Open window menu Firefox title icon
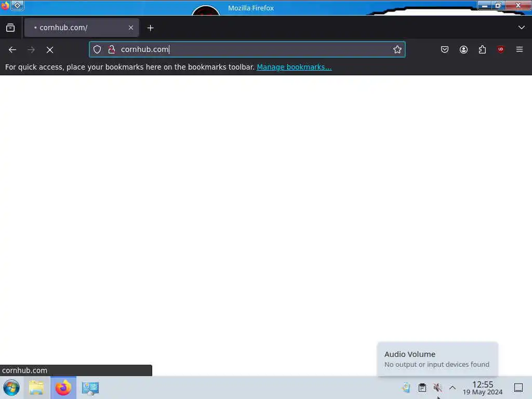Image resolution: width=532 pixels, height=399 pixels. [x=5, y=6]
